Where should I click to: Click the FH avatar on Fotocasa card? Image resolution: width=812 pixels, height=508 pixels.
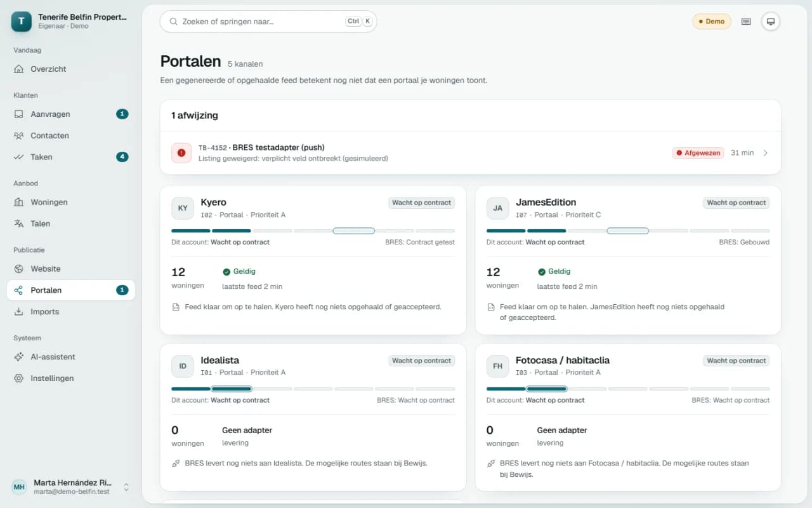tap(498, 366)
